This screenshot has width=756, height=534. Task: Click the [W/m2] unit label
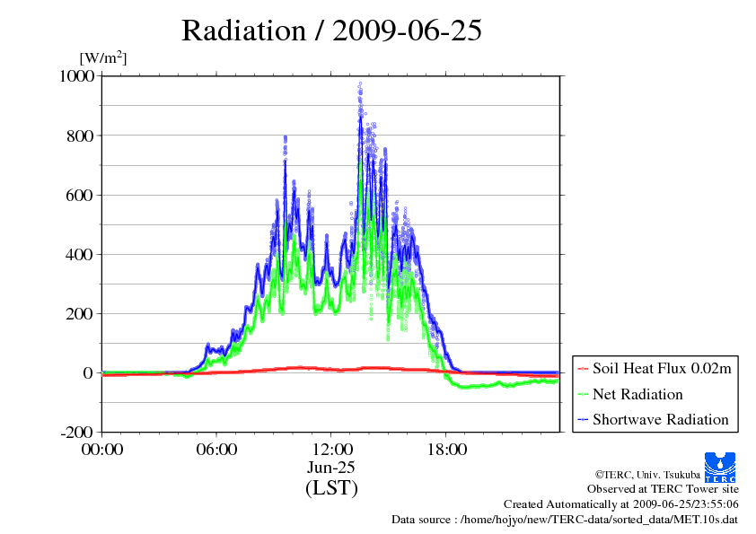[x=103, y=57]
